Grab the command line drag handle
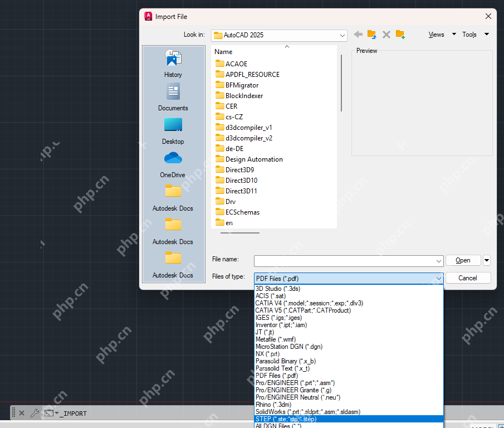 point(13,412)
